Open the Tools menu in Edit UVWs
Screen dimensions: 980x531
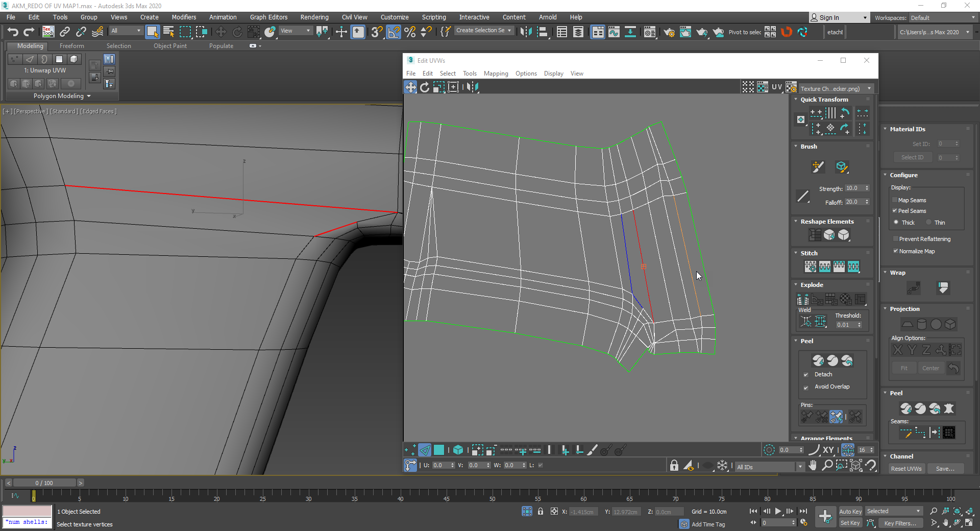click(x=470, y=74)
